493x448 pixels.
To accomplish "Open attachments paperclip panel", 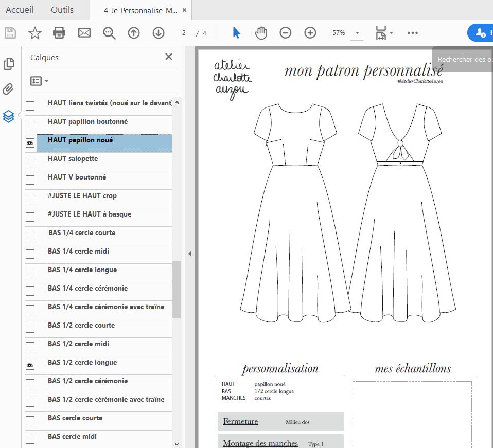I will (8, 89).
